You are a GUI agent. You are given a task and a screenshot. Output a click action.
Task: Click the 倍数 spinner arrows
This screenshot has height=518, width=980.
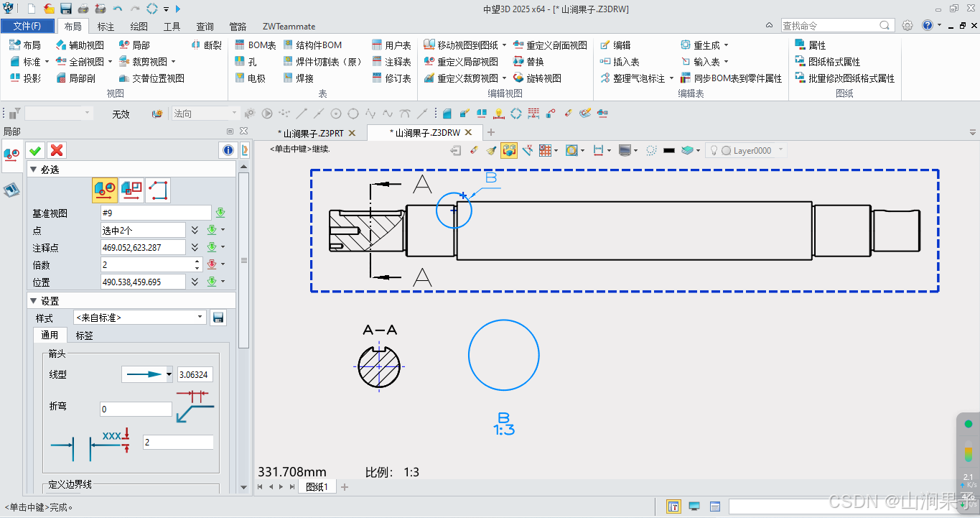tap(197, 264)
